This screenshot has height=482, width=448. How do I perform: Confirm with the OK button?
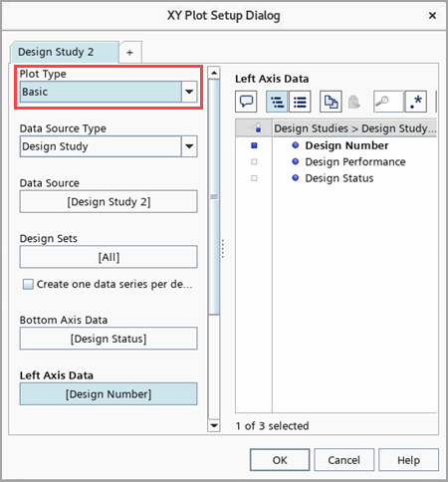[280, 460]
